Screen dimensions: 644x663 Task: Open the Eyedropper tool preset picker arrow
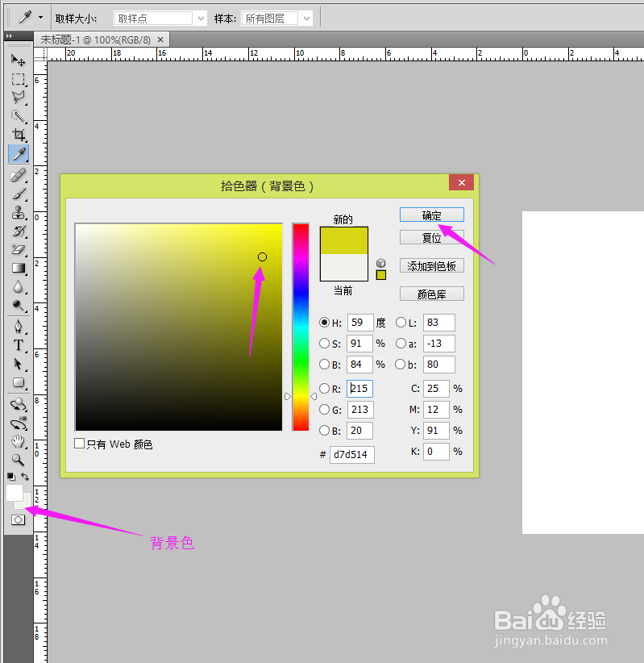point(40,18)
